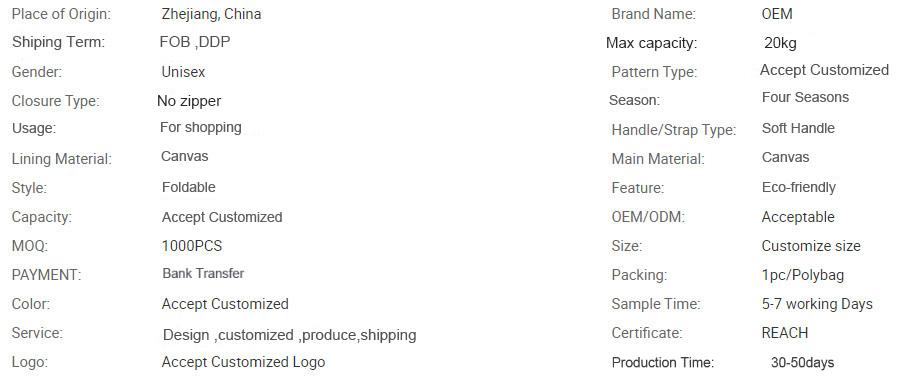This screenshot has width=904, height=380.
Task: Click the '1pc/Polybag' packing value
Action: 803,275
